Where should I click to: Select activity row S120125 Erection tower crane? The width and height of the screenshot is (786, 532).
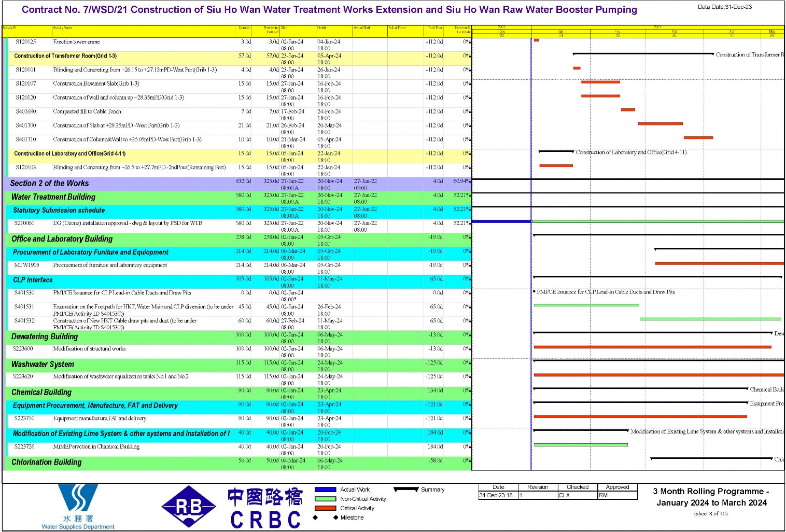point(238,44)
